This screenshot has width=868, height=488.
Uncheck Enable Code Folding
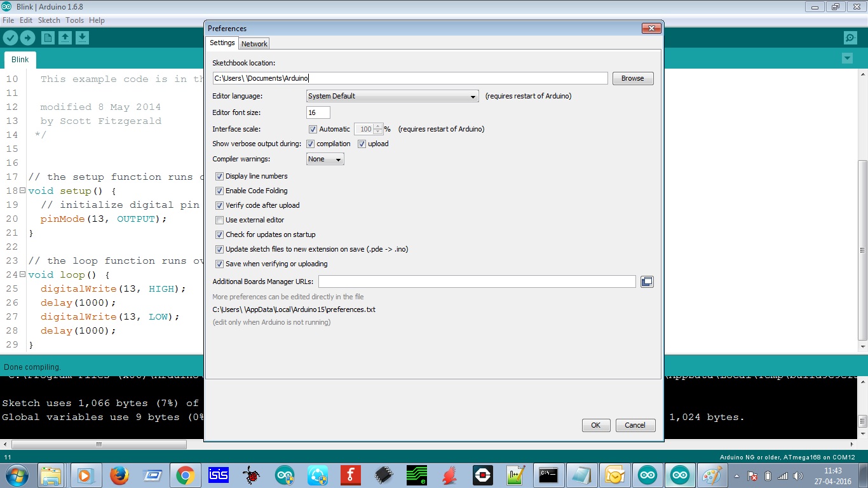pos(220,191)
